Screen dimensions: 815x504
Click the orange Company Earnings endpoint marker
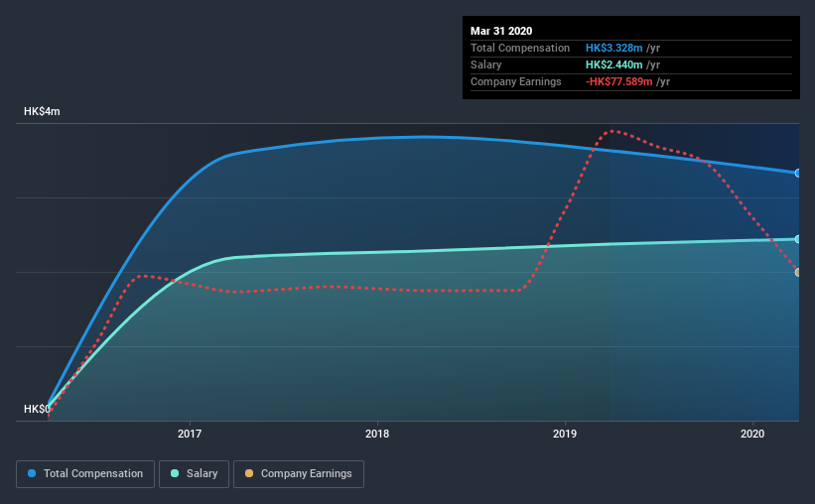[797, 272]
